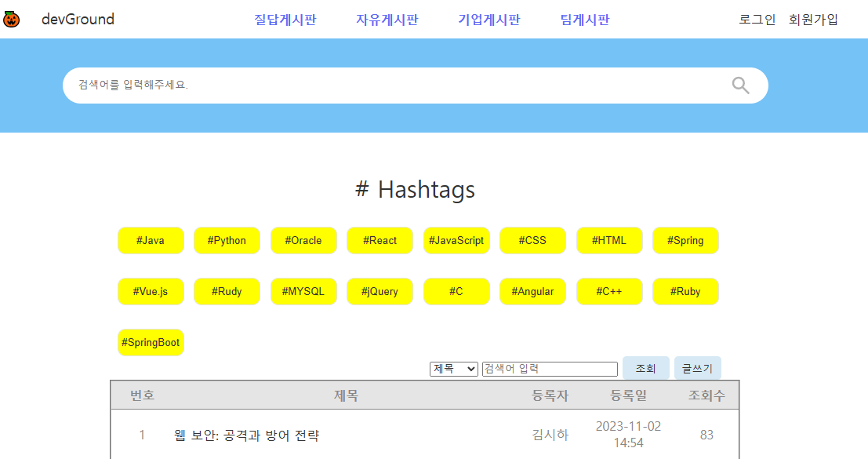This screenshot has height=459, width=868.
Task: Click the 등록일 column header
Action: (x=628, y=395)
